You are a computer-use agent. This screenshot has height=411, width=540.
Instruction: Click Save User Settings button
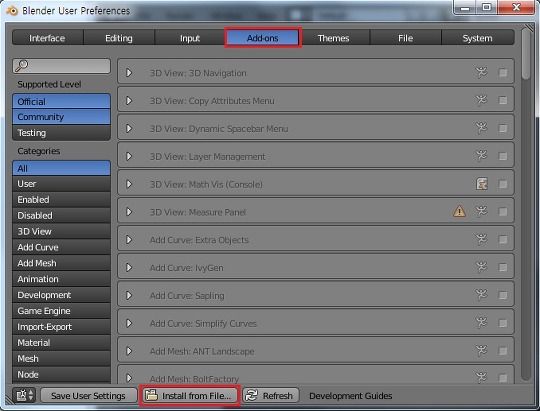(x=88, y=395)
